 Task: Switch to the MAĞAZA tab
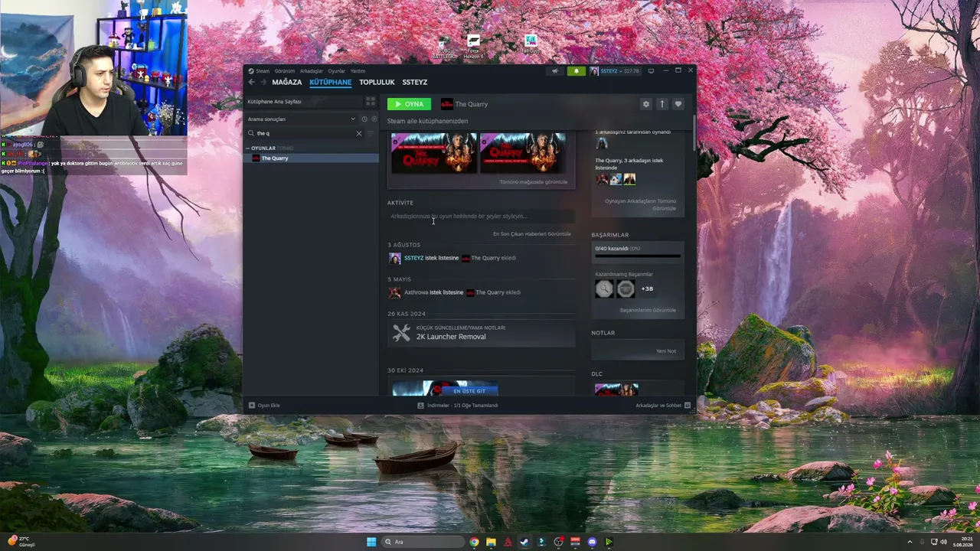pos(287,82)
